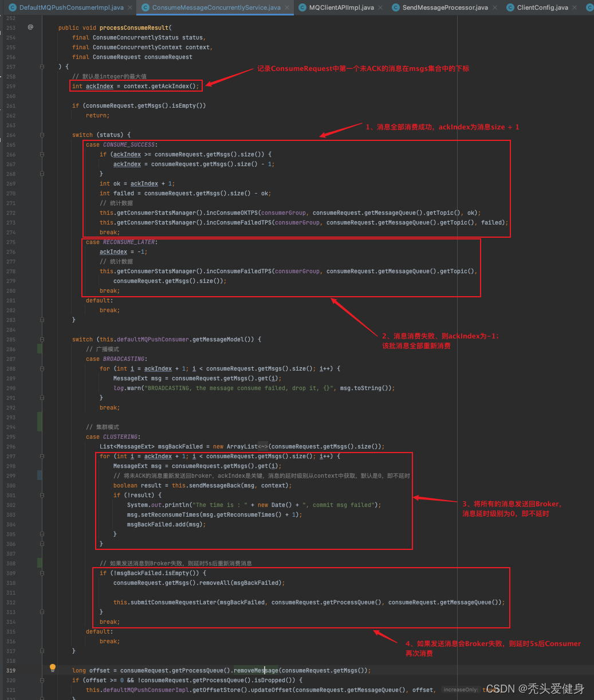Close the DefaultMQPushConsumerImpl.java tab
The width and height of the screenshot is (594, 700).
(x=130, y=7)
